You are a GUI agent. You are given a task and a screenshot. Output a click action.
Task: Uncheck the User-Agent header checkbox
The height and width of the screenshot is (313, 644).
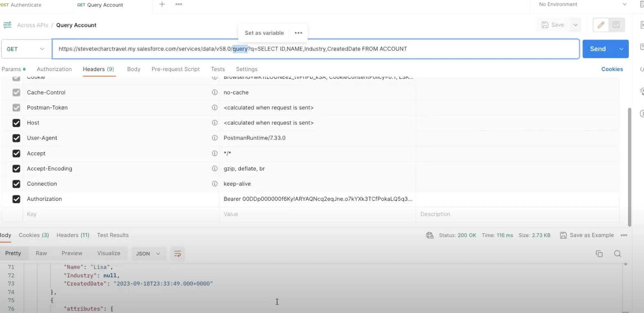point(16,138)
